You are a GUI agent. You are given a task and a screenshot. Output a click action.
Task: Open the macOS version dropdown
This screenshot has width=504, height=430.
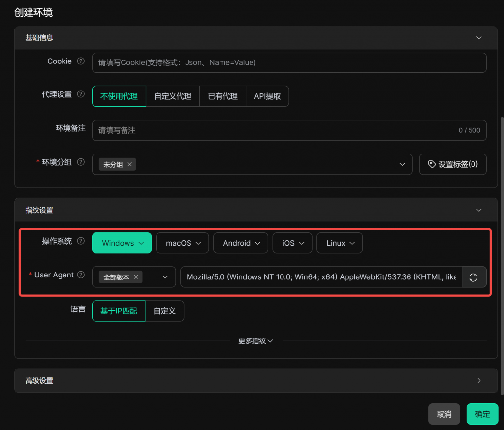pos(183,243)
